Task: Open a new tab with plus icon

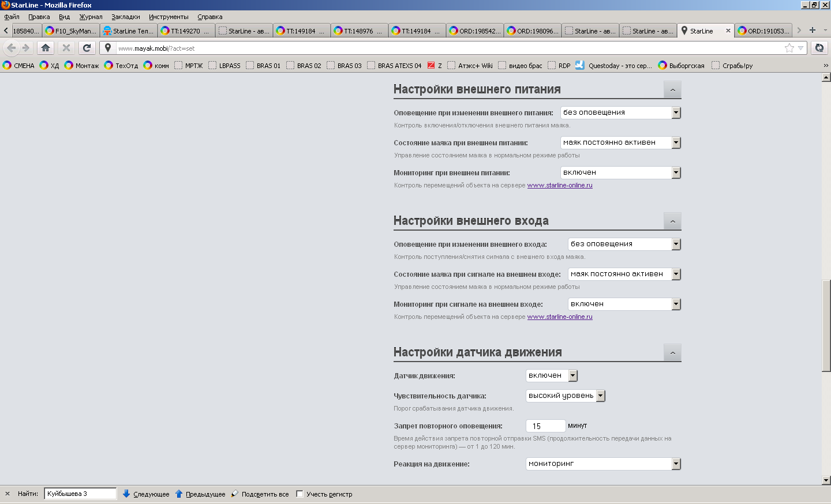Action: [x=813, y=30]
